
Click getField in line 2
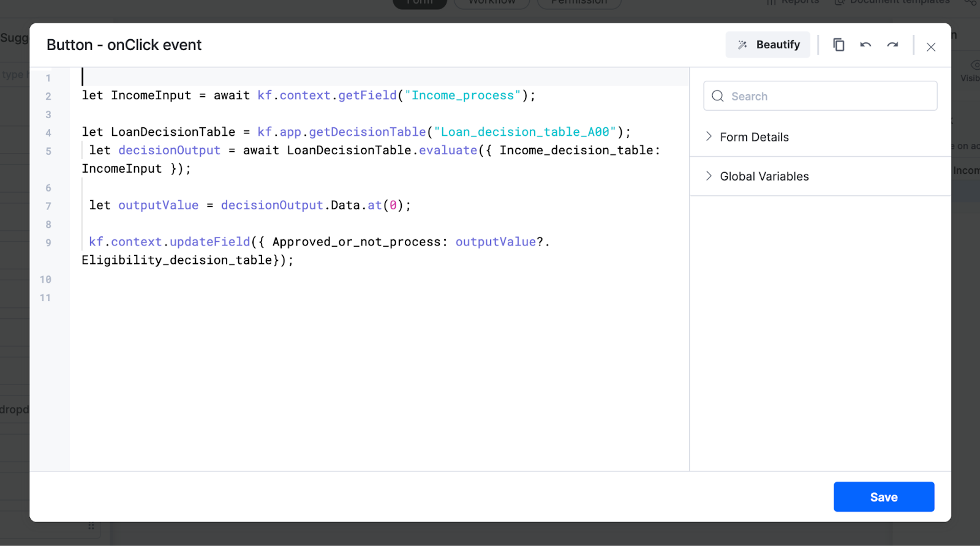tap(367, 95)
